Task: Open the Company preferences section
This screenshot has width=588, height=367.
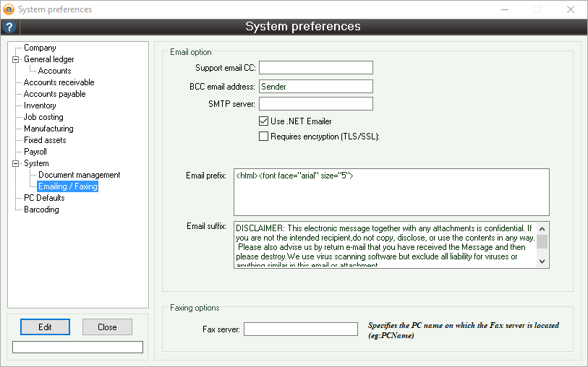Action: pos(40,48)
